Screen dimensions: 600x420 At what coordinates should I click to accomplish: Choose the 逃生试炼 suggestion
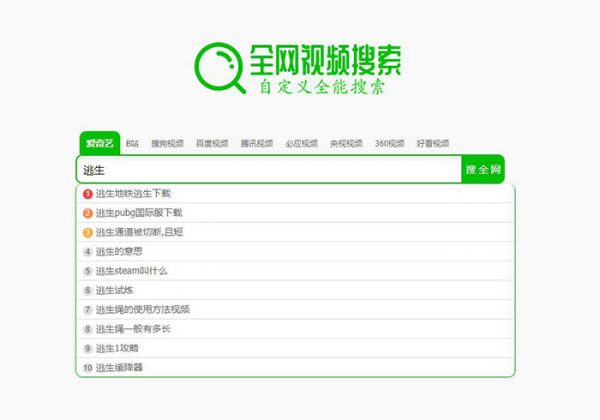point(115,290)
